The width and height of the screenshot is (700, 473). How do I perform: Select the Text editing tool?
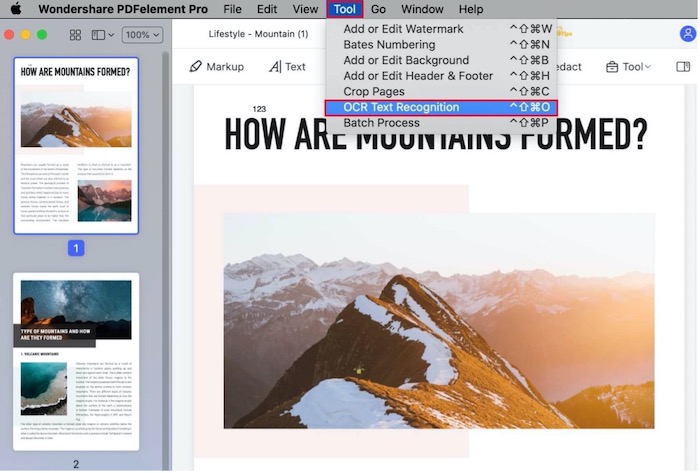(x=287, y=67)
